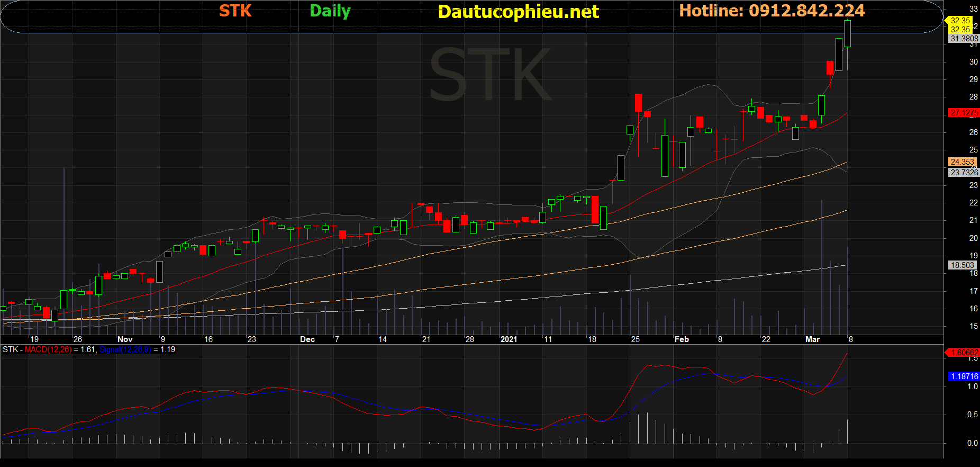Click the large STK watermark in the chart
Screen dimensions: 980x467
(x=490, y=74)
